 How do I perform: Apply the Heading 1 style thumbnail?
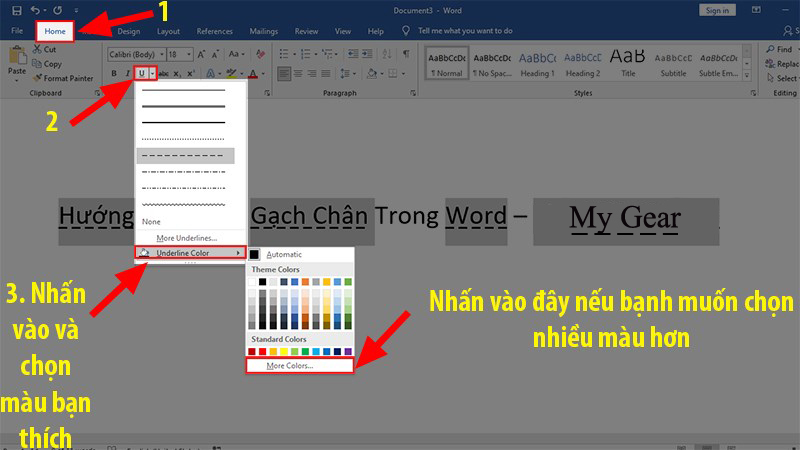tap(537, 63)
